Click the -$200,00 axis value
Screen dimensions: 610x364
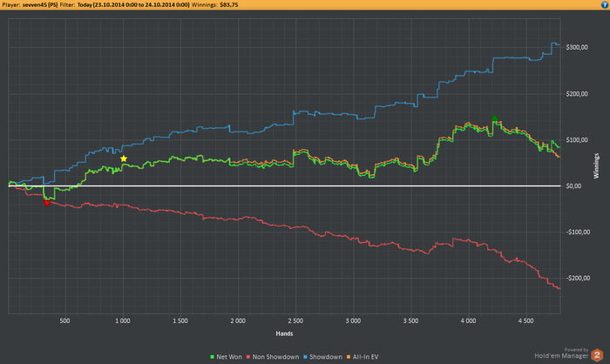[x=578, y=279]
